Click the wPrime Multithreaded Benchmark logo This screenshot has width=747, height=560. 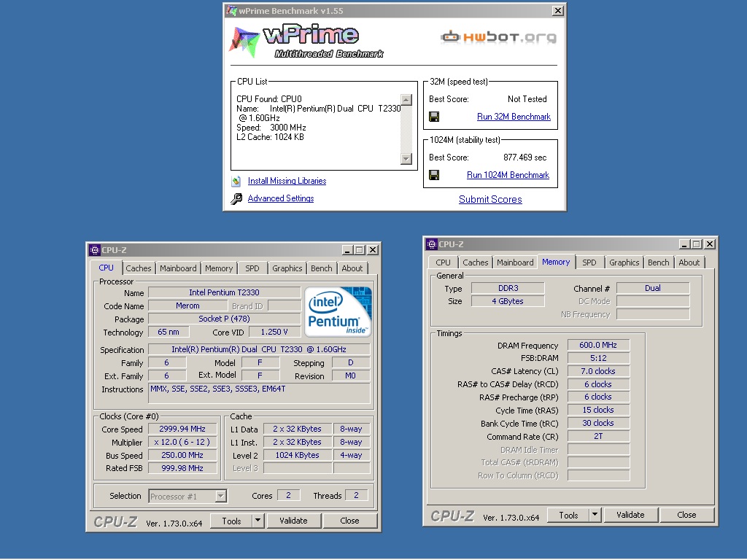click(x=307, y=42)
